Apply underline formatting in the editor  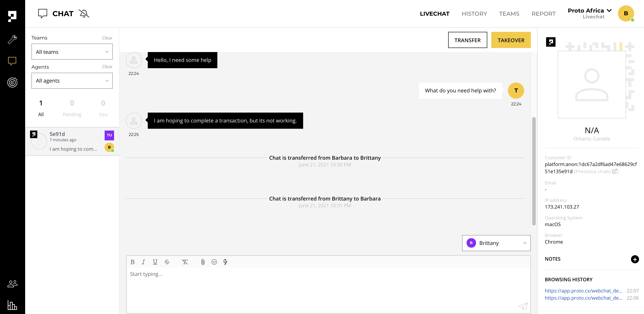(155, 262)
